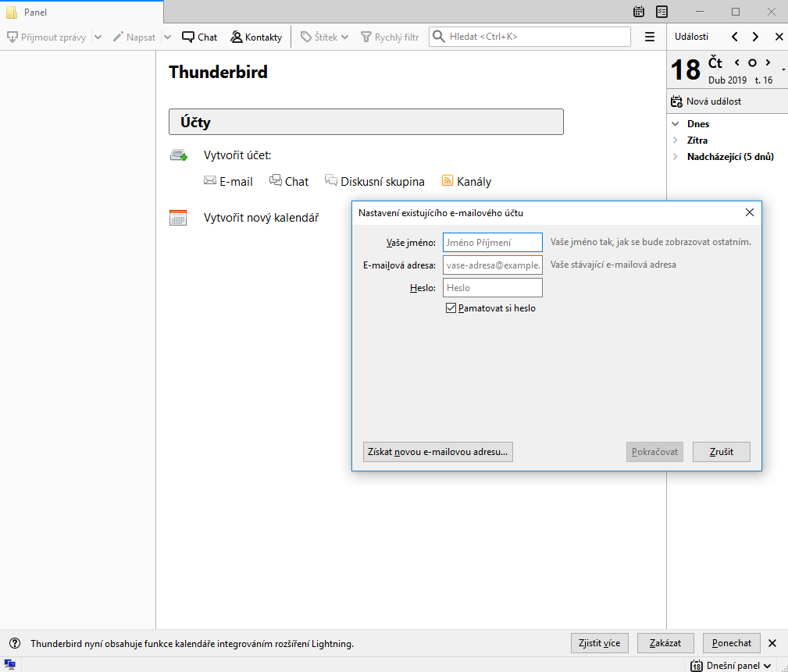Click Nová událost button
The image size is (788, 672).
(x=706, y=101)
